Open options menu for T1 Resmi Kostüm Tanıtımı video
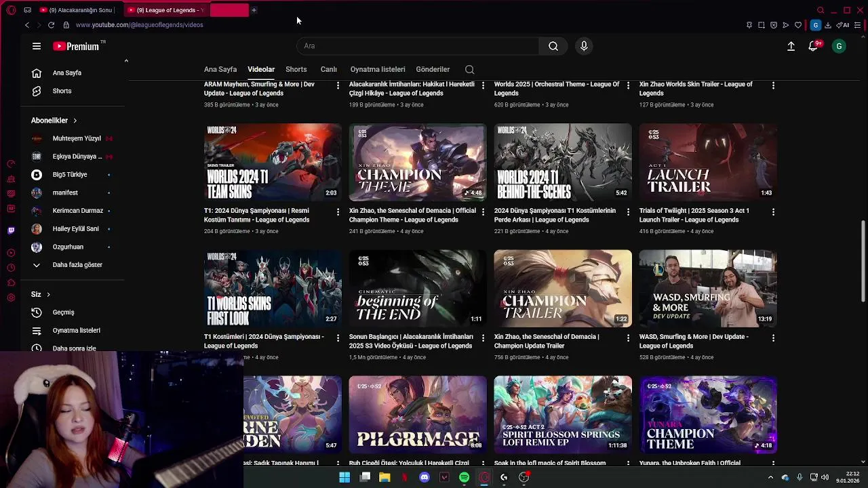The image size is (868, 488). [x=338, y=212]
